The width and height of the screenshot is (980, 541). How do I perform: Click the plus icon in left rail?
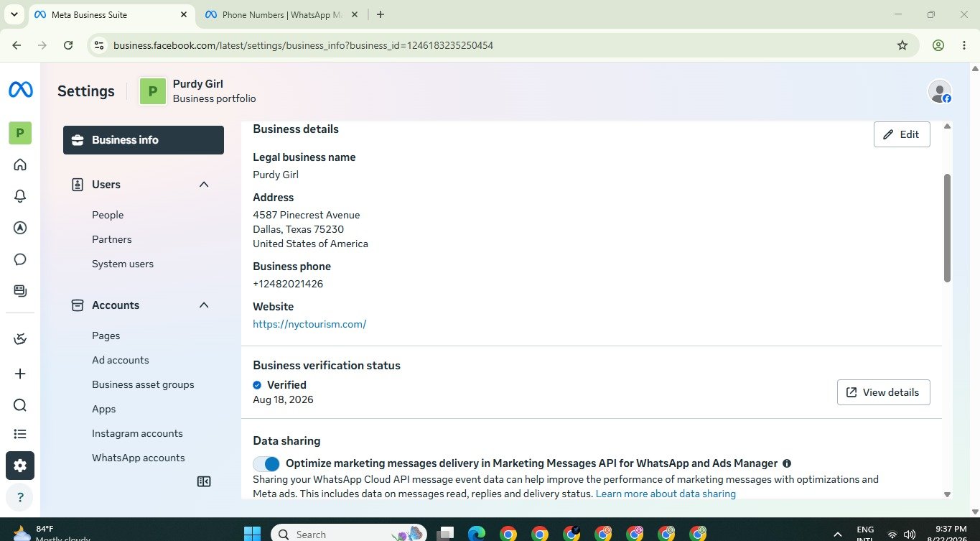pyautogui.click(x=20, y=374)
